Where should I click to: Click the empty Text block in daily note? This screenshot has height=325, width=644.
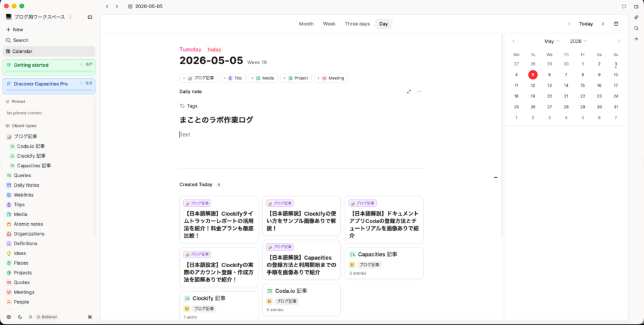(301, 135)
